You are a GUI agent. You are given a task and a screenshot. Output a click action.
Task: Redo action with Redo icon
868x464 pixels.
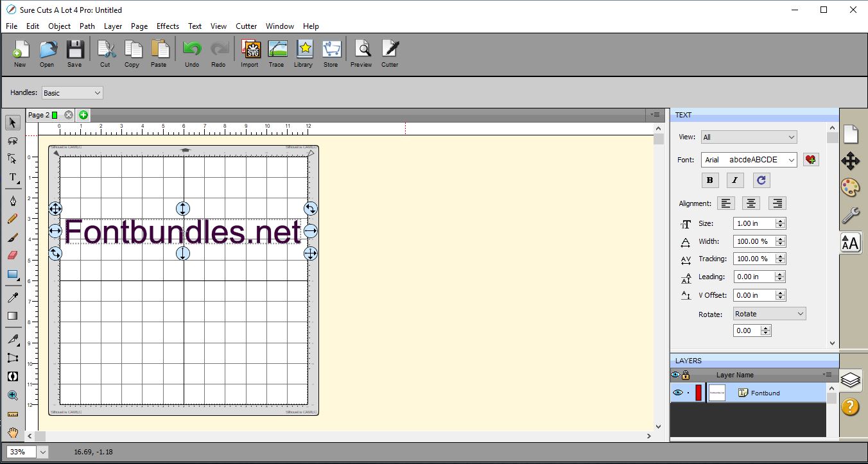pyautogui.click(x=218, y=54)
